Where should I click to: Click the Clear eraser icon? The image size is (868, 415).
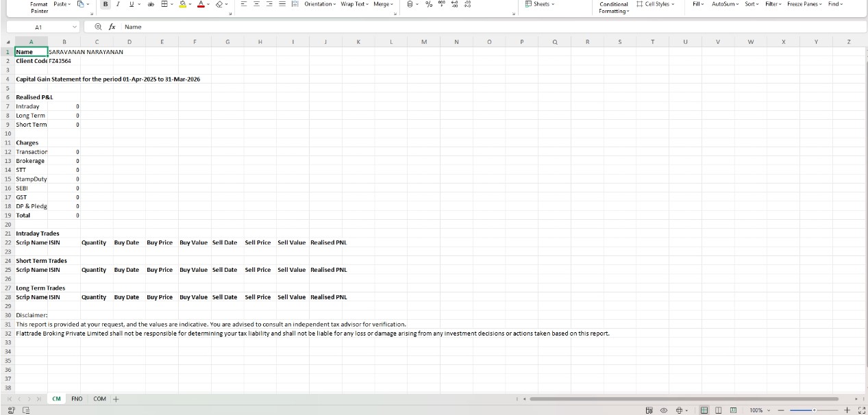pos(219,4)
